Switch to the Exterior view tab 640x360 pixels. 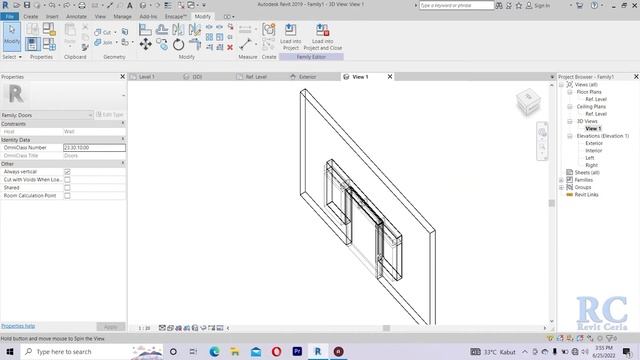[308, 77]
